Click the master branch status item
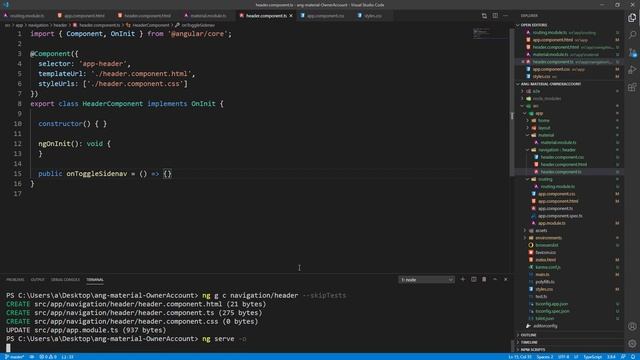Viewport: 640px width, 360px height. click(14, 357)
